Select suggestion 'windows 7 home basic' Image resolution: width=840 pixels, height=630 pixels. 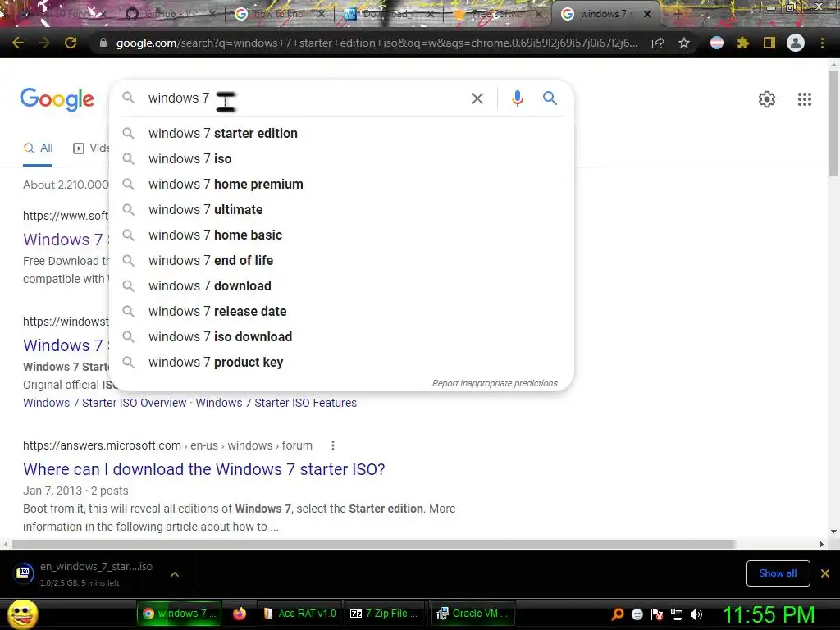coord(341,235)
